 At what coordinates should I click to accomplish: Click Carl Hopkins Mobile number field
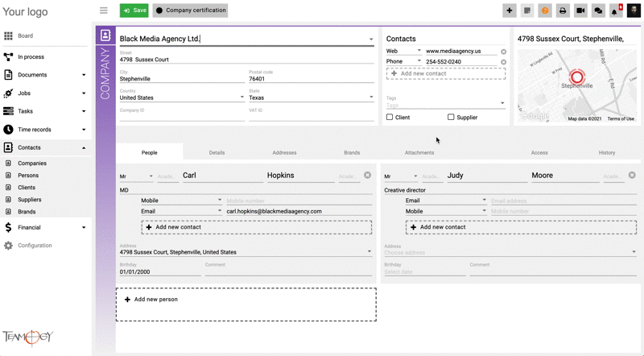pyautogui.click(x=299, y=201)
